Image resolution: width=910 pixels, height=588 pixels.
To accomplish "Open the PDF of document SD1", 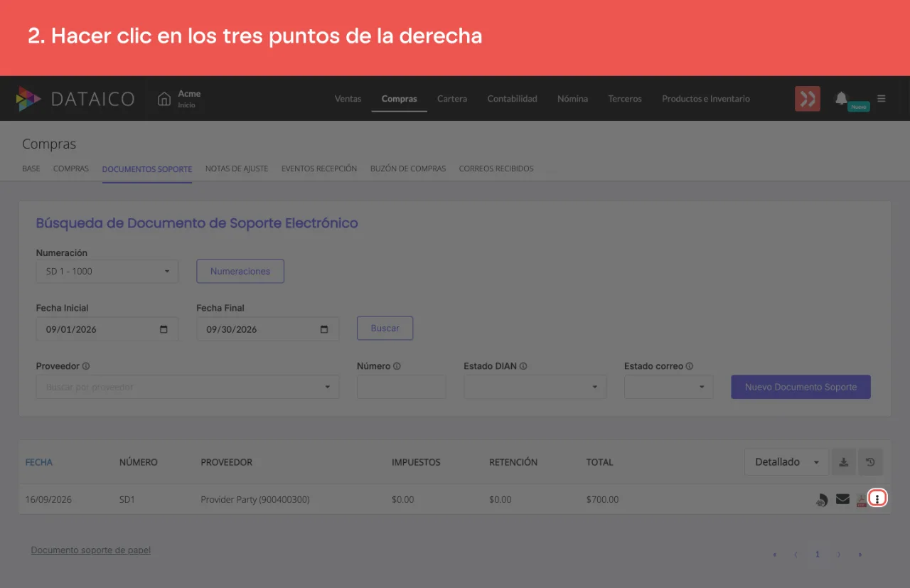I will pos(861,500).
